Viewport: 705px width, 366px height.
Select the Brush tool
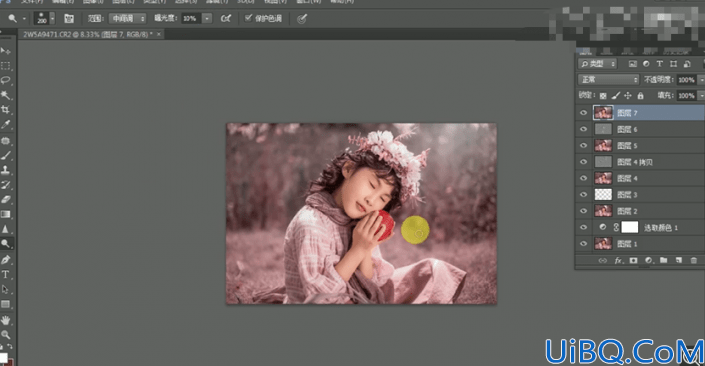point(5,156)
